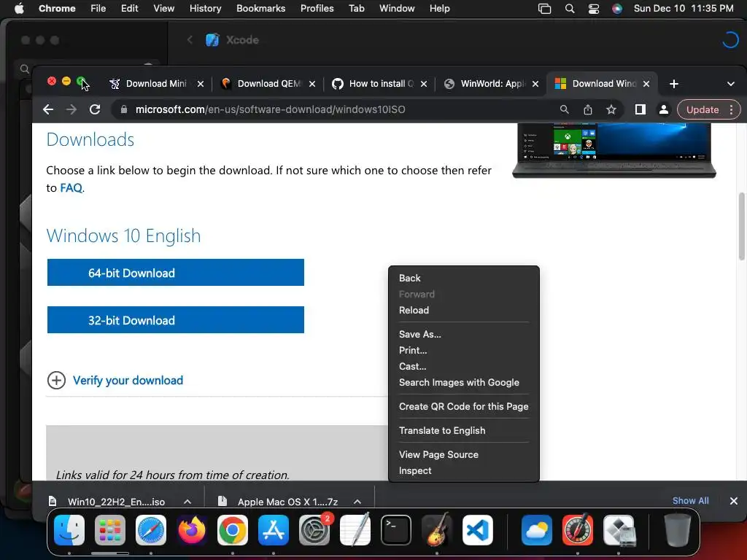This screenshot has width=747, height=560.
Task: Choose Reload in the context menu
Action: point(463,310)
